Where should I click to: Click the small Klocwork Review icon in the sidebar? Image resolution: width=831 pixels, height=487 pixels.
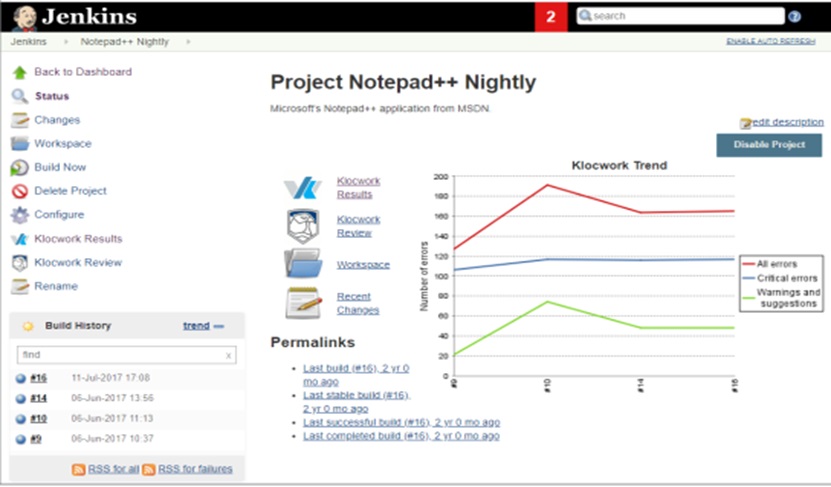(20, 263)
